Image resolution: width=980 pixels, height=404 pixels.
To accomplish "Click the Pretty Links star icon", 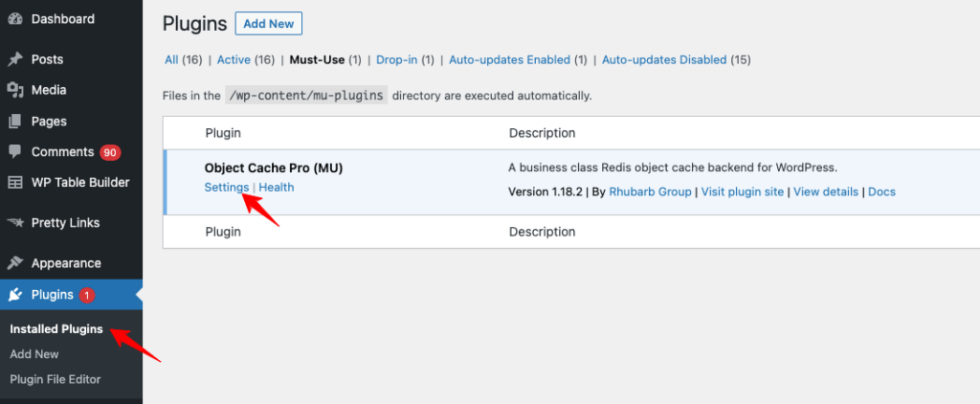I will tap(15, 223).
